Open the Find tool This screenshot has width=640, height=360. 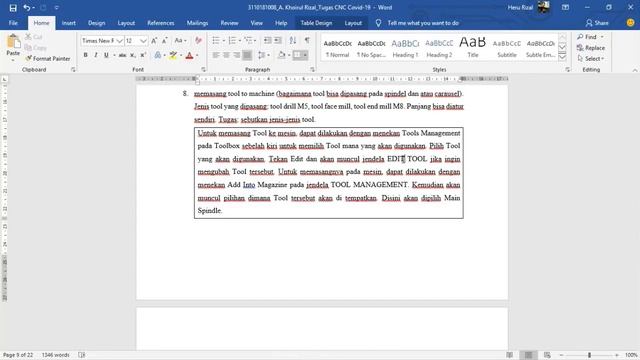(587, 37)
